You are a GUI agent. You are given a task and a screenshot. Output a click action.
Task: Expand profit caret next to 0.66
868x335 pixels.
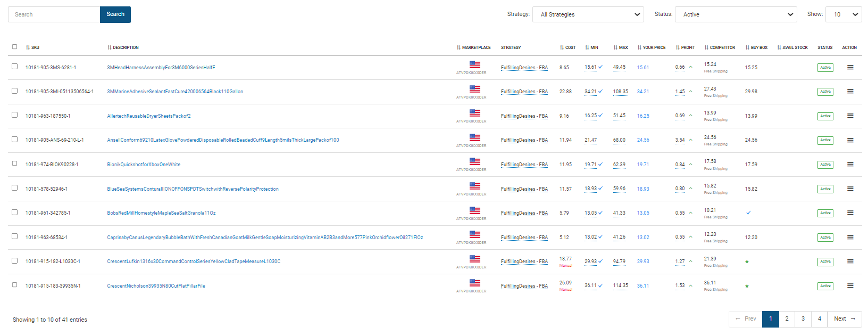click(690, 67)
